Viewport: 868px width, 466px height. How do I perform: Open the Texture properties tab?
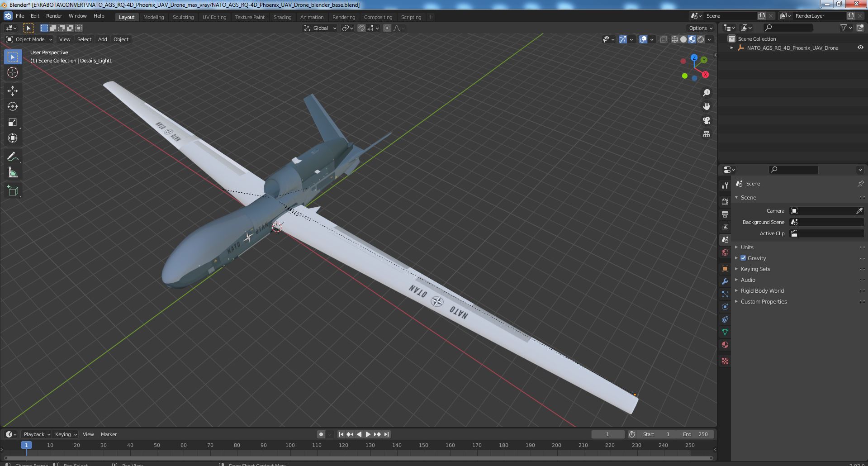click(x=725, y=361)
